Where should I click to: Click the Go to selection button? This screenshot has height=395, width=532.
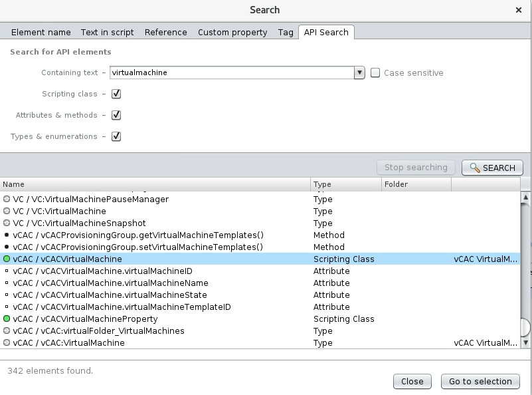[x=480, y=382]
